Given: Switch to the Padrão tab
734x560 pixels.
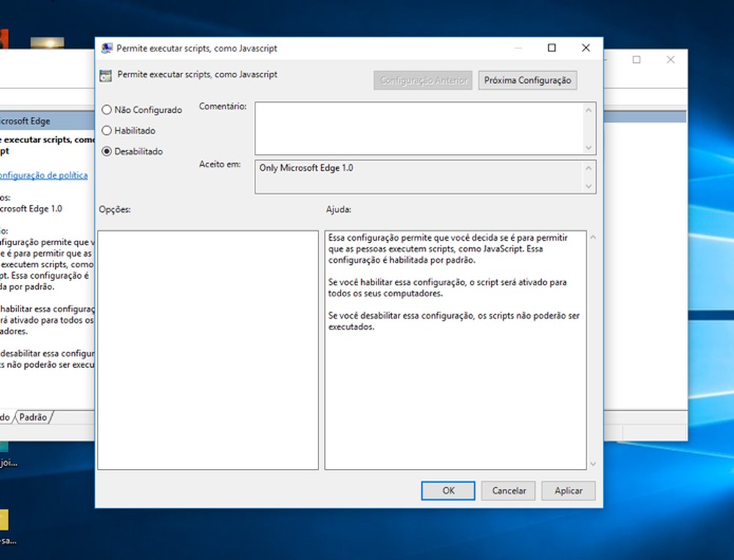Looking at the screenshot, I should 33,417.
